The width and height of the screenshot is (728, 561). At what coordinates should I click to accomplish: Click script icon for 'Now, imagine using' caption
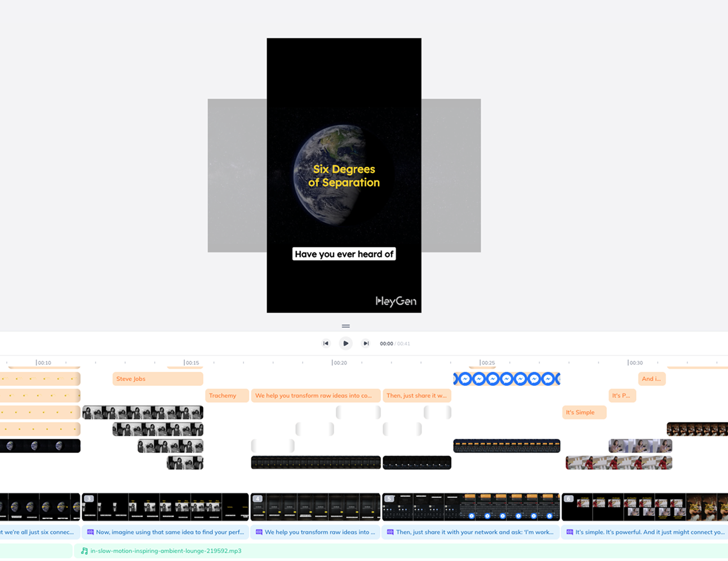90,532
